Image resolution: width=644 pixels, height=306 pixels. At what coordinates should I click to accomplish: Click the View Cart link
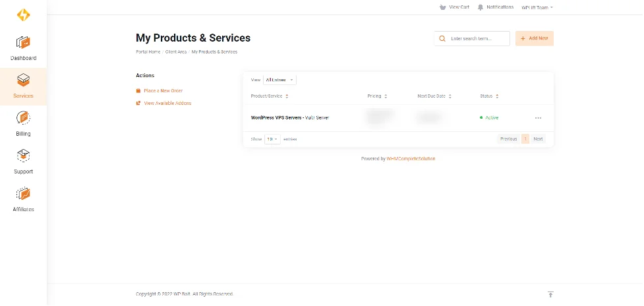[x=459, y=7]
